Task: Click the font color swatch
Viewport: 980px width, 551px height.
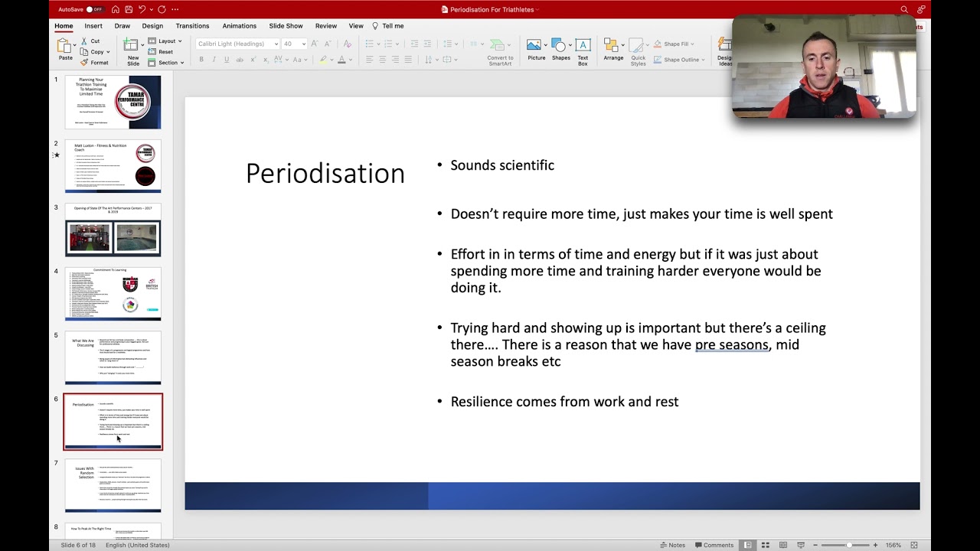Action: tap(341, 60)
